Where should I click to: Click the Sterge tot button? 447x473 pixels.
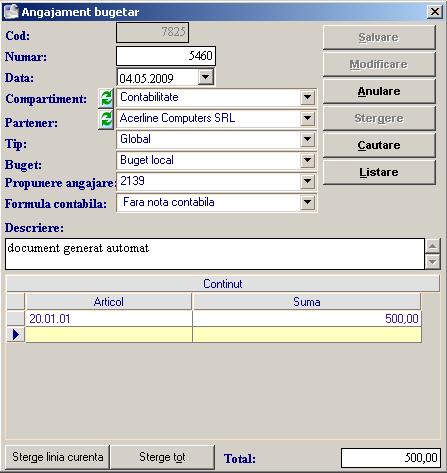(162, 457)
